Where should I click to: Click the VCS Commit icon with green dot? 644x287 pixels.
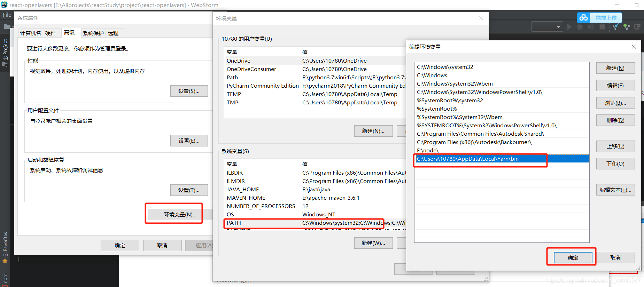coord(627,27)
